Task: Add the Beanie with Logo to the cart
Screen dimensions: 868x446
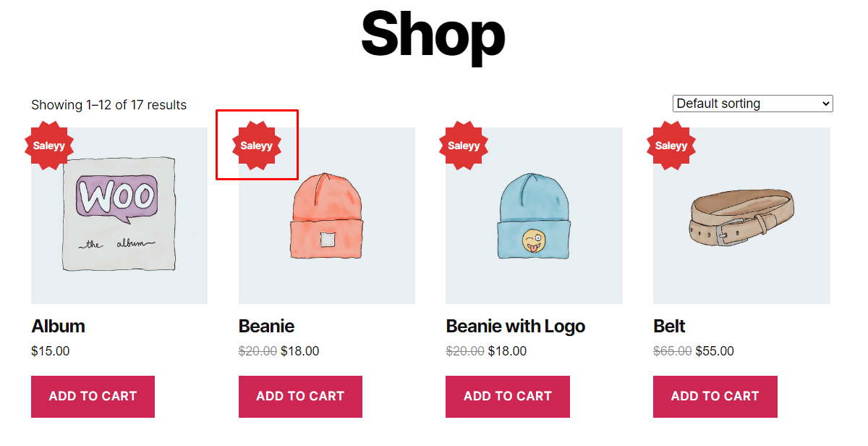Action: [x=507, y=396]
